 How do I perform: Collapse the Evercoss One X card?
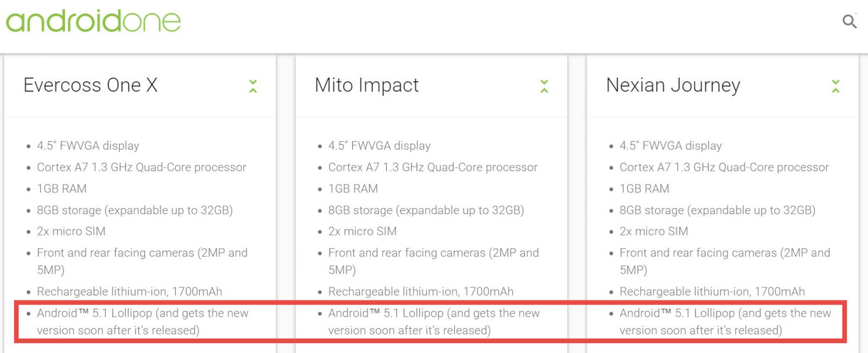(x=253, y=86)
